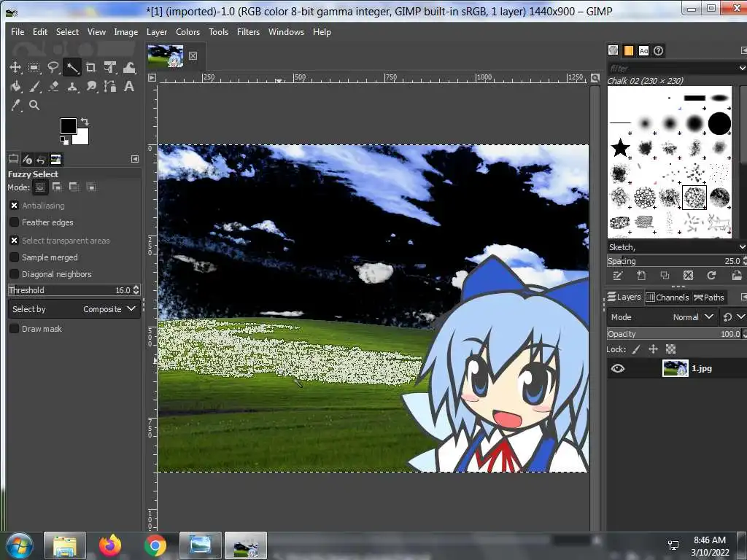The image size is (747, 560).
Task: Open the Fonts tab icon
Action: (643, 50)
